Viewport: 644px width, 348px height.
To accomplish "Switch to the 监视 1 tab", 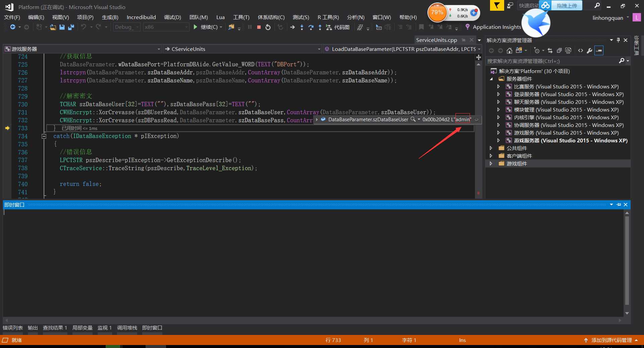I will (104, 328).
